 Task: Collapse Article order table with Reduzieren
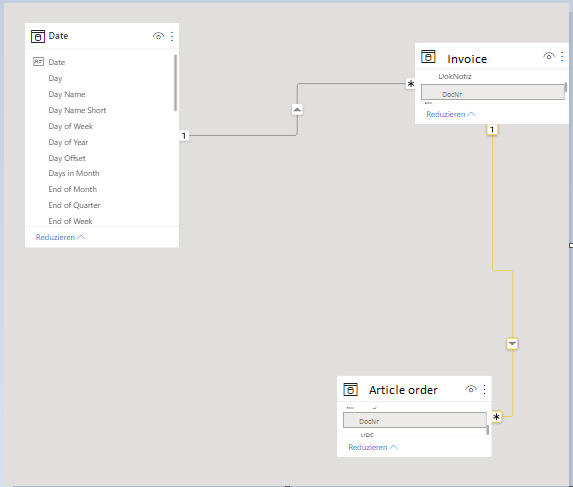pyautogui.click(x=373, y=447)
